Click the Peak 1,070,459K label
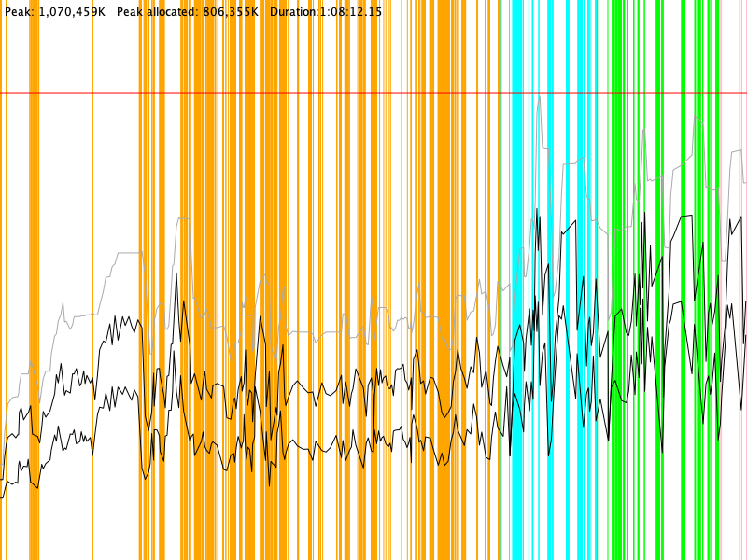747x560 pixels. pyautogui.click(x=54, y=12)
